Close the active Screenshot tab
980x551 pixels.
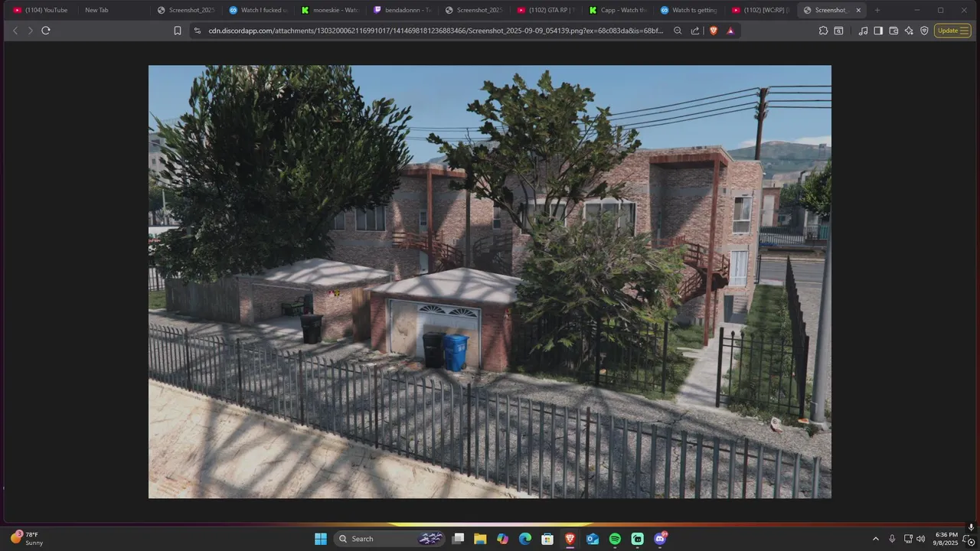click(858, 10)
